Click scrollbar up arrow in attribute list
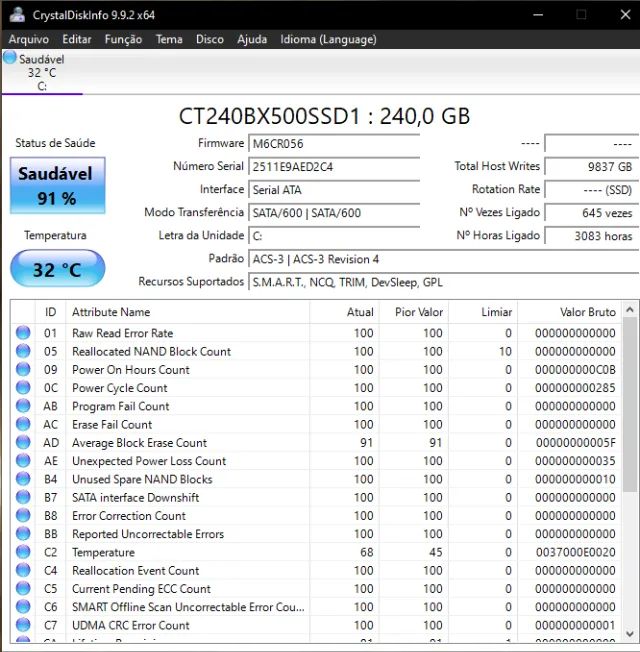640x652 pixels. point(630,310)
